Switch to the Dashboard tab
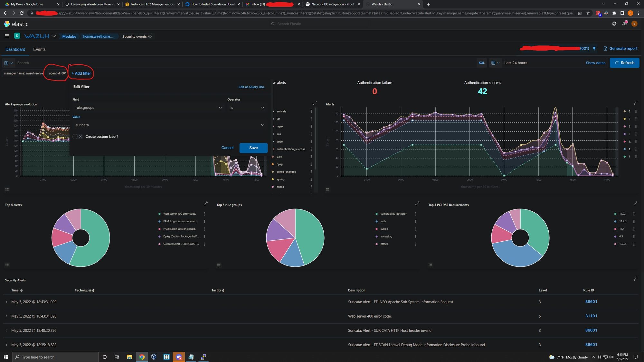Viewport: 644px width, 362px height. click(x=15, y=49)
